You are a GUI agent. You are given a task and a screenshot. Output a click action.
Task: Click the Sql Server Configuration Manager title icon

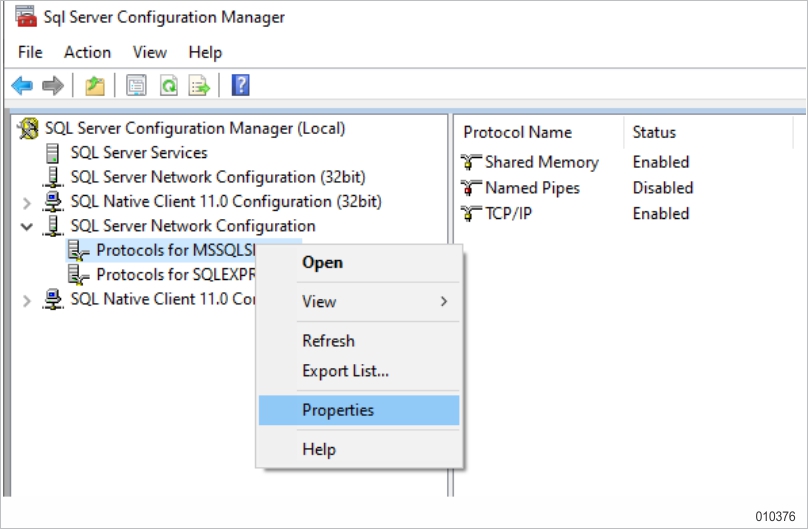pyautogui.click(x=26, y=16)
